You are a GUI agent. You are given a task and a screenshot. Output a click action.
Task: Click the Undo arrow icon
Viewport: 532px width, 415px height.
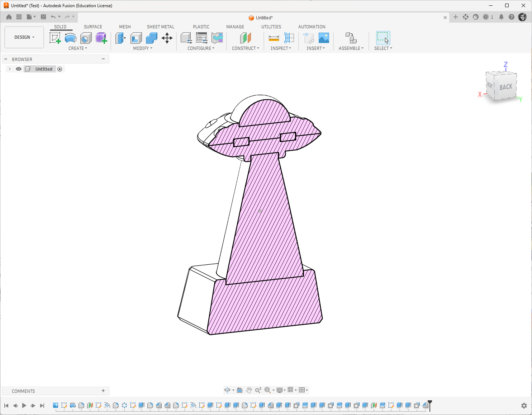pos(53,17)
